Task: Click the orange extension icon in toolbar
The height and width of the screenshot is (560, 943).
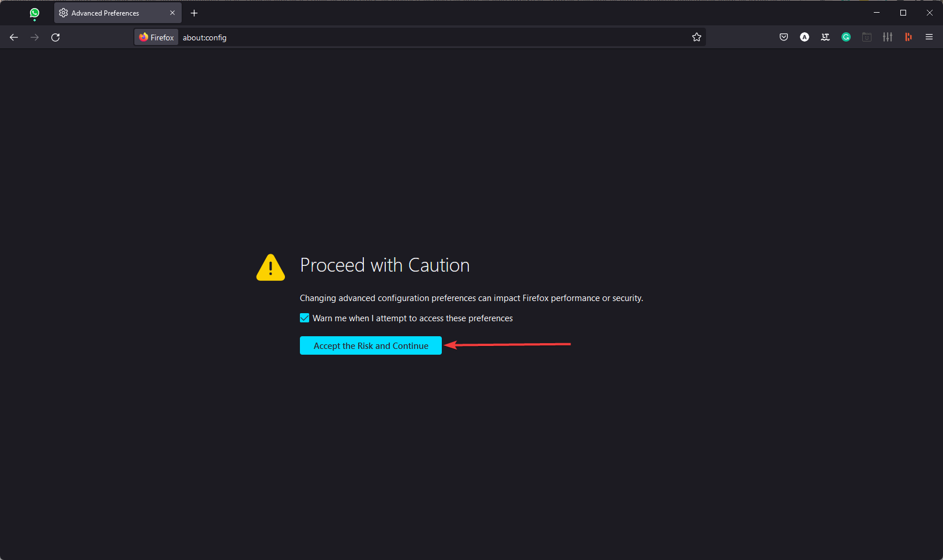Action: pos(908,37)
